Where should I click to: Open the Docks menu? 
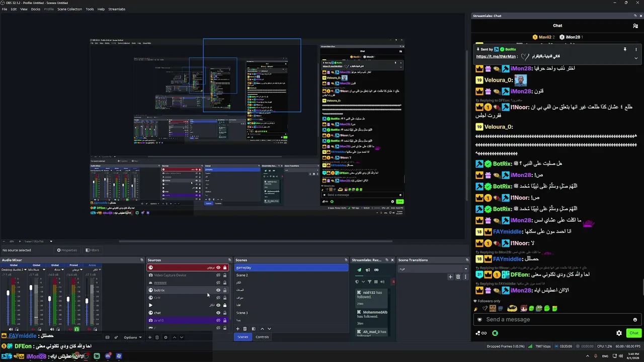(x=36, y=9)
